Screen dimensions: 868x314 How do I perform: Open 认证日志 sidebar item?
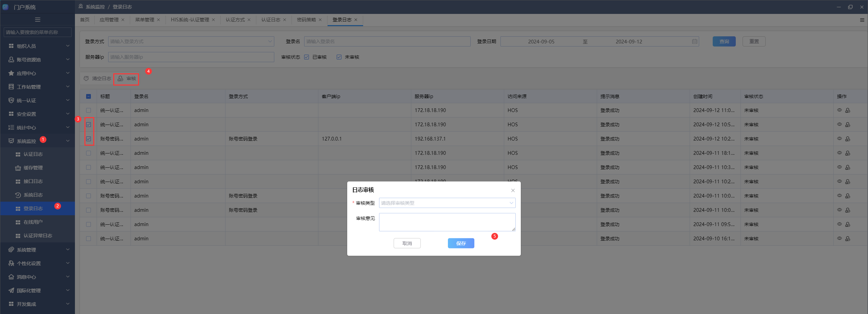[37, 154]
